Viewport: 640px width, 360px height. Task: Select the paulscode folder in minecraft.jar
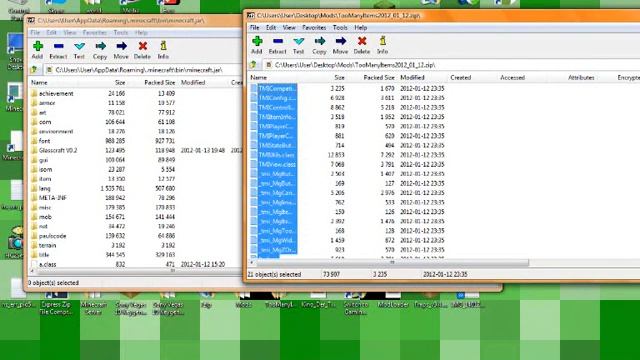tap(52, 236)
